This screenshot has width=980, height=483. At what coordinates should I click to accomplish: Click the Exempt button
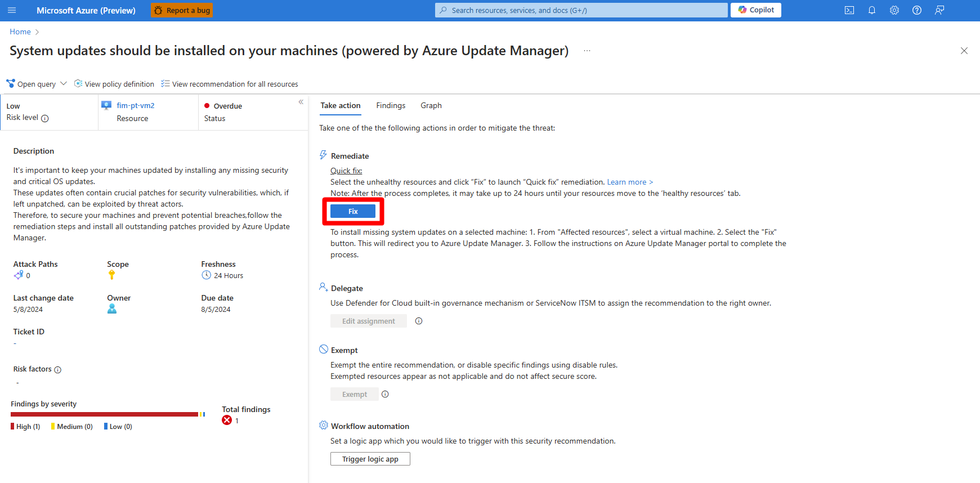coord(355,394)
